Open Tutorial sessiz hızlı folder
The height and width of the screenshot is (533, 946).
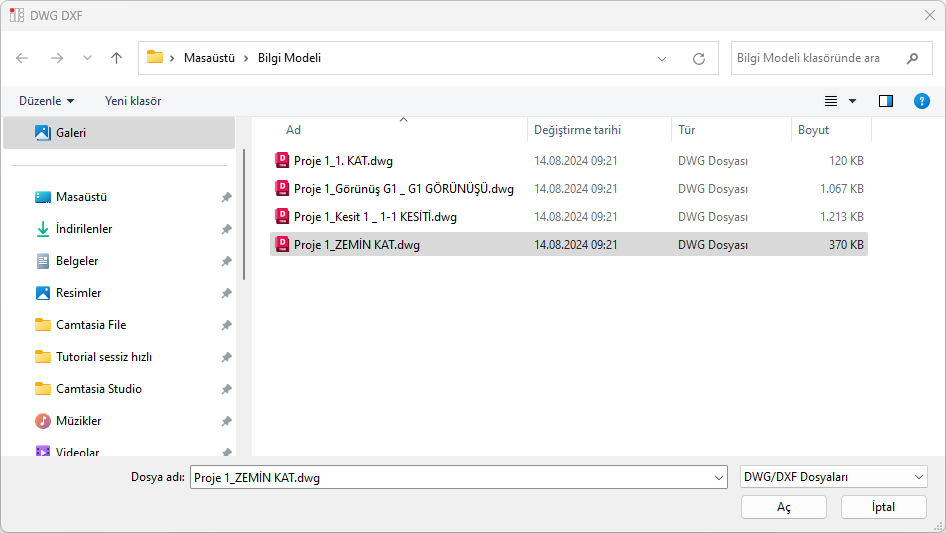click(x=104, y=357)
